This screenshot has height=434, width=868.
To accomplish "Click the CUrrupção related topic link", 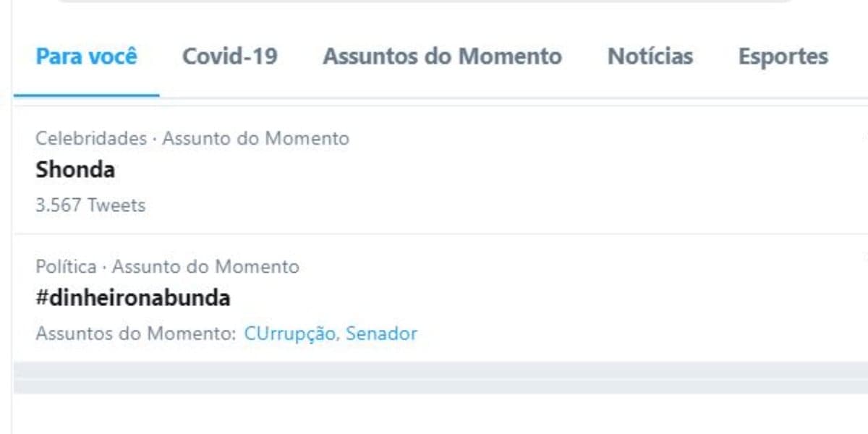I will (290, 334).
